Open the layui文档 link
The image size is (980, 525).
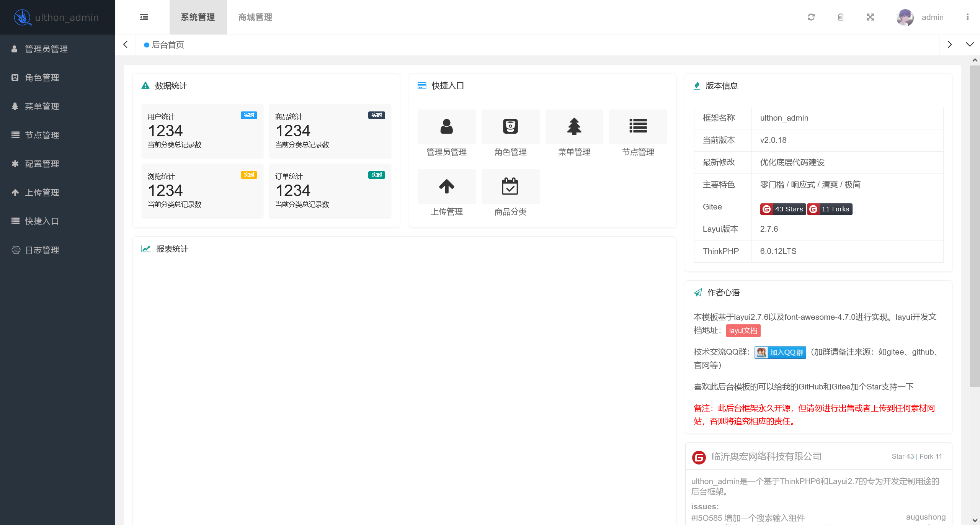click(x=743, y=330)
